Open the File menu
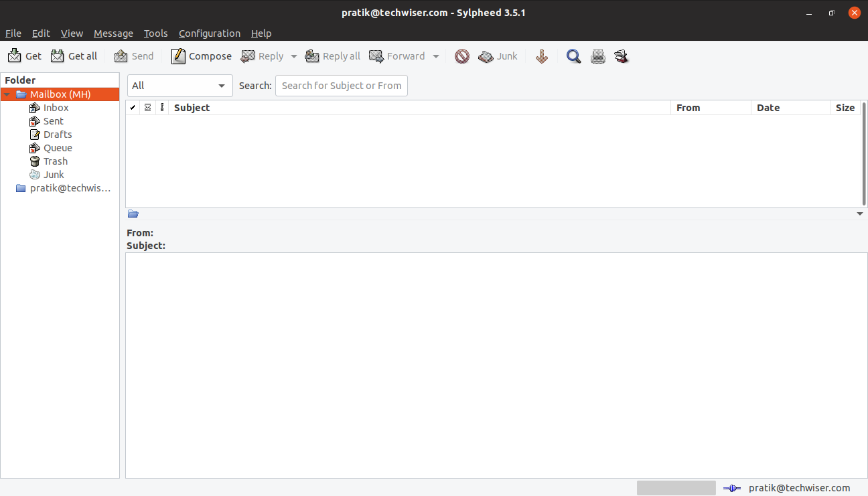868x496 pixels. (13, 33)
